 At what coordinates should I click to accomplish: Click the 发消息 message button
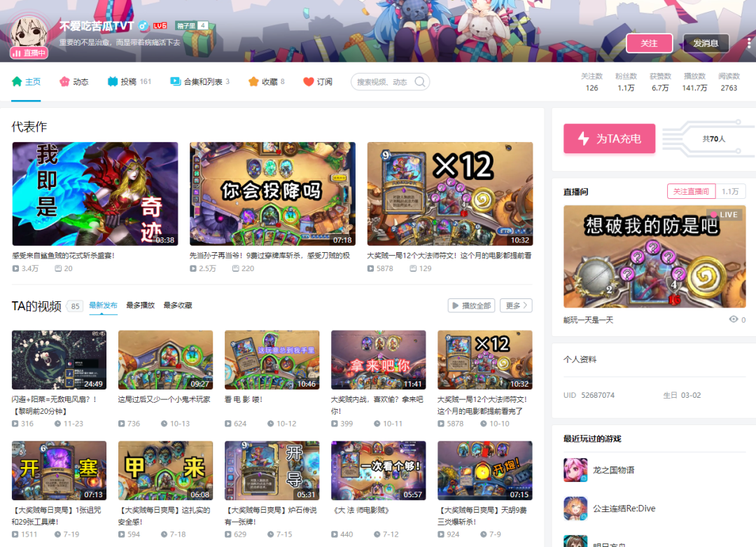click(x=706, y=43)
